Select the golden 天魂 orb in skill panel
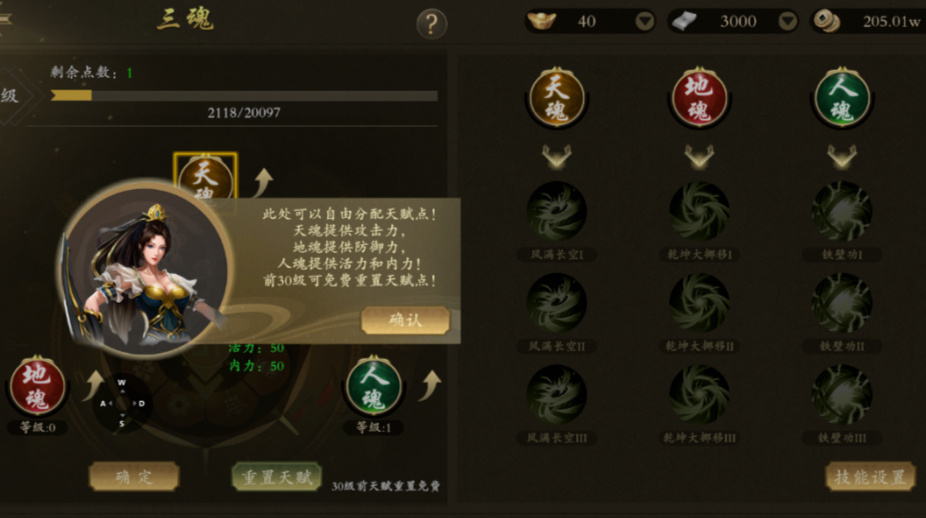The width and height of the screenshot is (926, 518). tap(556, 98)
